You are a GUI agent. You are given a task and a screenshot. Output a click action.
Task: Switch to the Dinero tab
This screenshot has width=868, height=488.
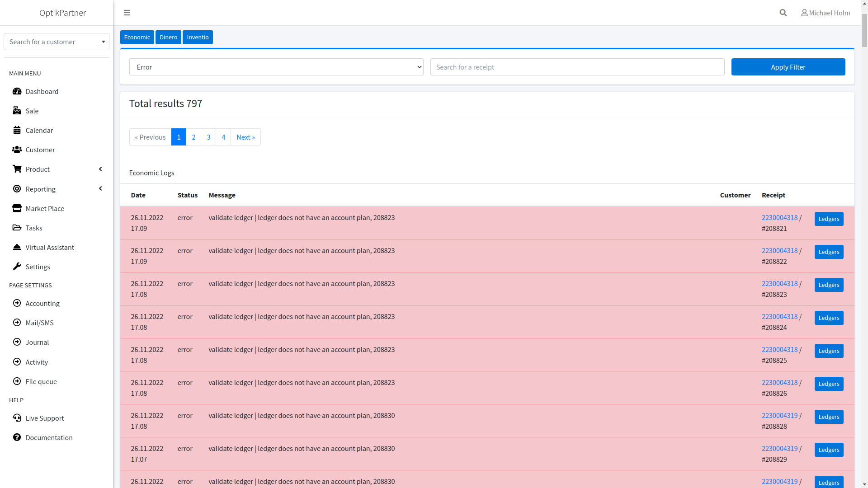(x=168, y=37)
